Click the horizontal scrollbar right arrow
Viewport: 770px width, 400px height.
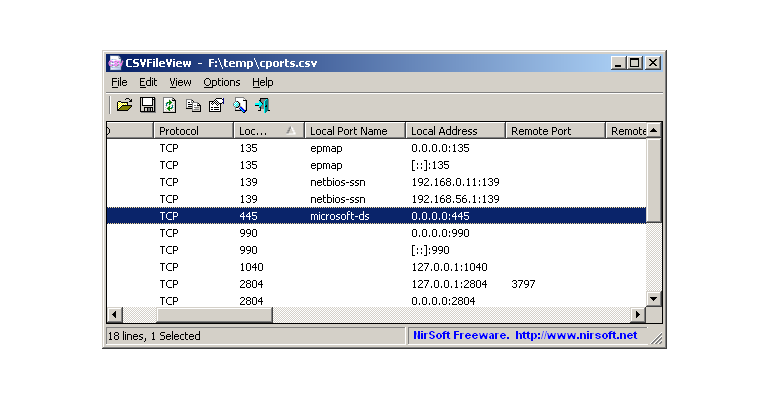(638, 315)
